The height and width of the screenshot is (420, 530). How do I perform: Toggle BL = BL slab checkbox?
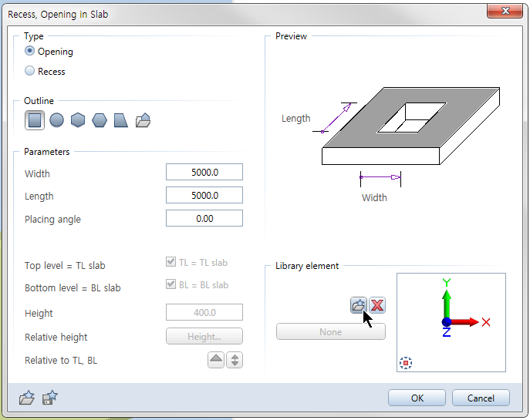[x=171, y=284]
